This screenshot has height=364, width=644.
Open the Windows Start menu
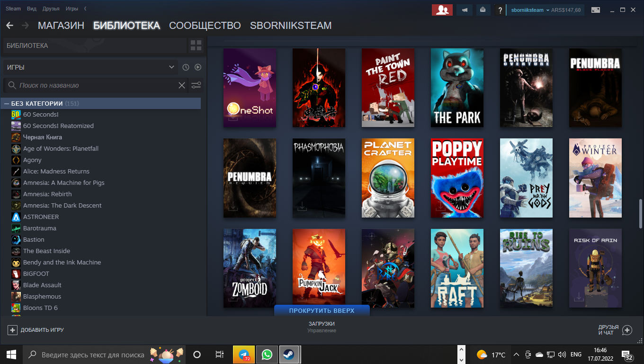point(11,355)
